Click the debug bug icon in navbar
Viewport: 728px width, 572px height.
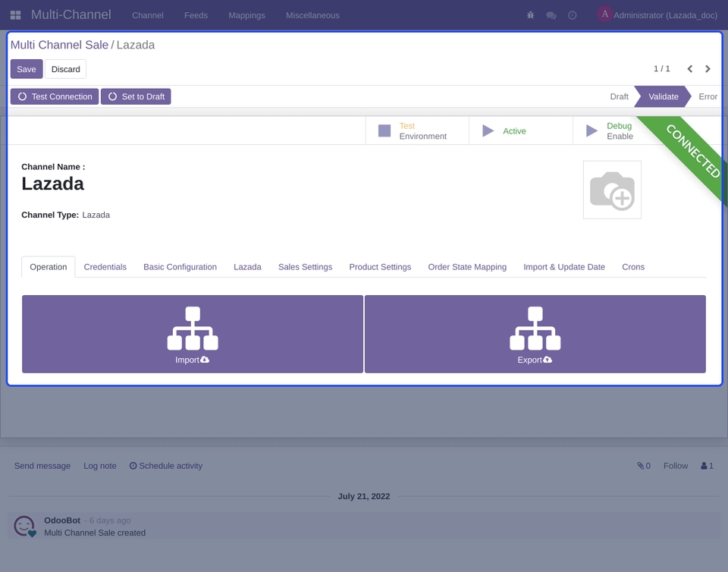531,15
